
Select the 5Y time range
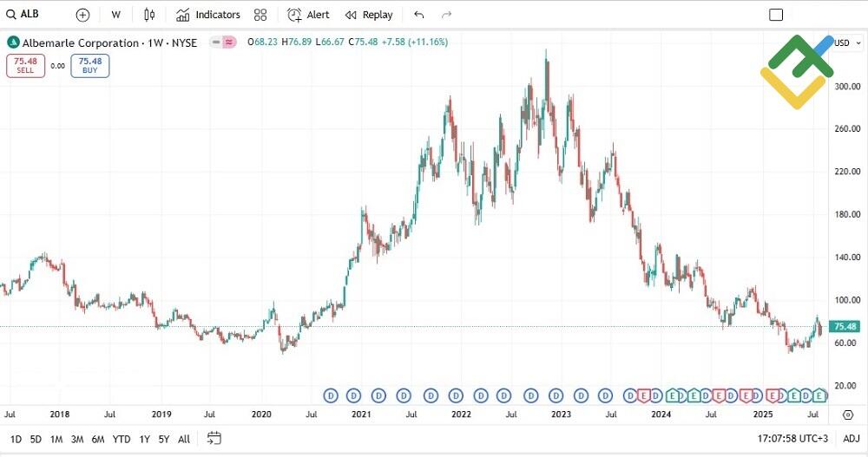(164, 440)
